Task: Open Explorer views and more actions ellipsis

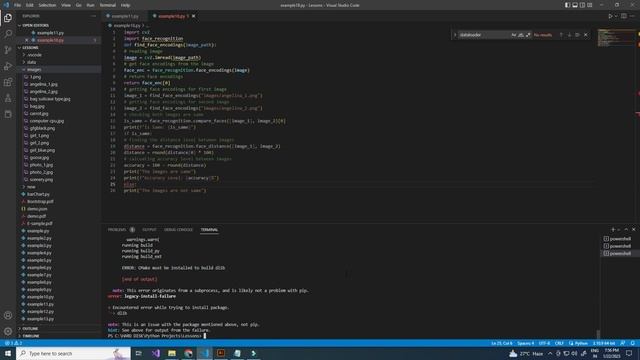Action: coord(93,16)
